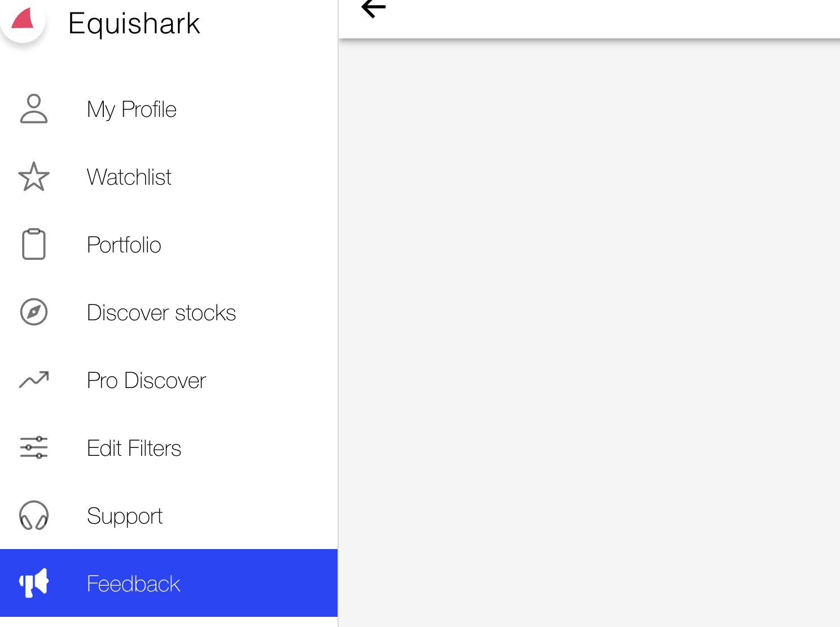Go to Support
840x627 pixels.
125,515
